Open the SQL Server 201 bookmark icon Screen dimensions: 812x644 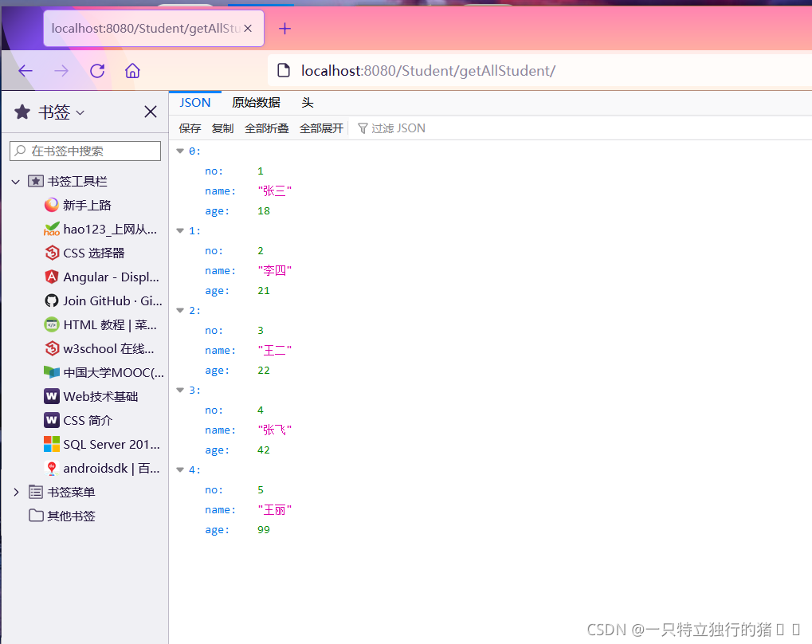51,444
